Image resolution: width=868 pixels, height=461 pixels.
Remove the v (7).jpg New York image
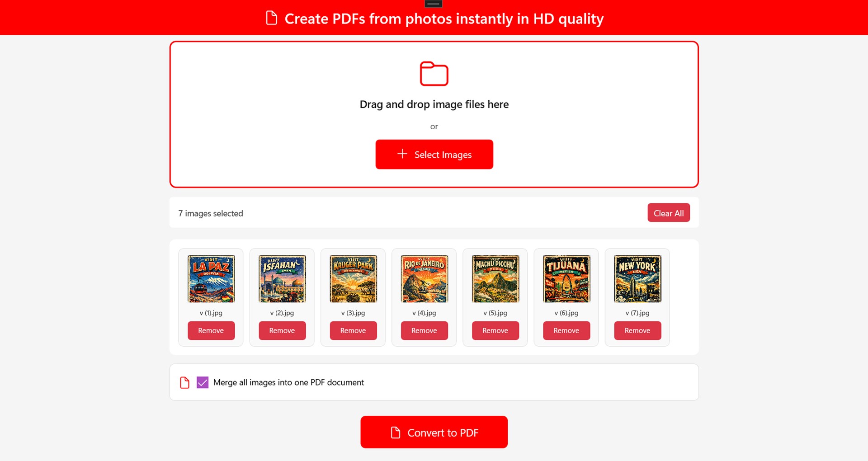(637, 330)
